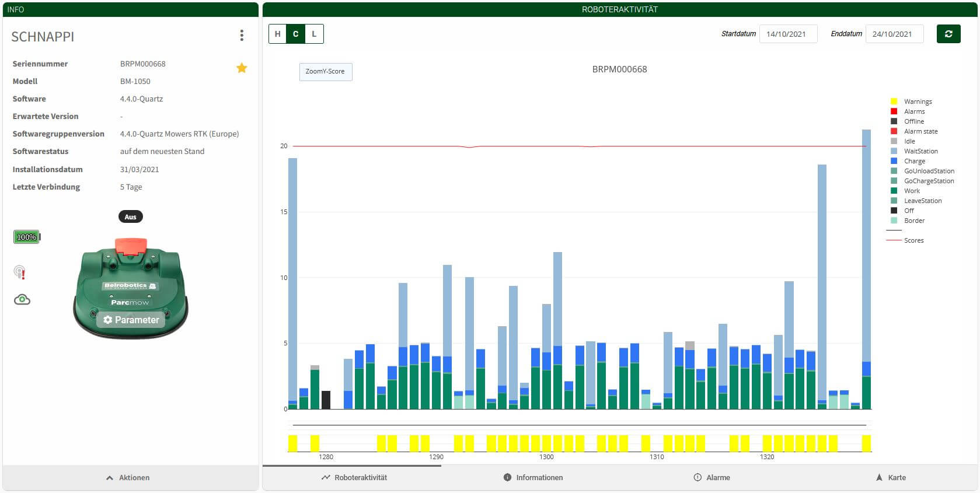Image resolution: width=980 pixels, height=493 pixels.
Task: Click the ZoomY-Score button
Action: tap(326, 72)
